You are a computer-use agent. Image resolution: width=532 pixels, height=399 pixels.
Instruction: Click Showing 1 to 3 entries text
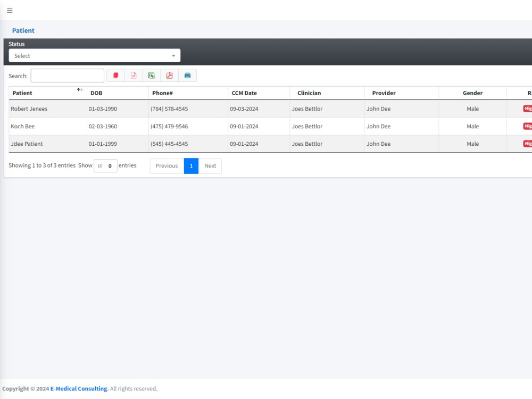(x=42, y=165)
